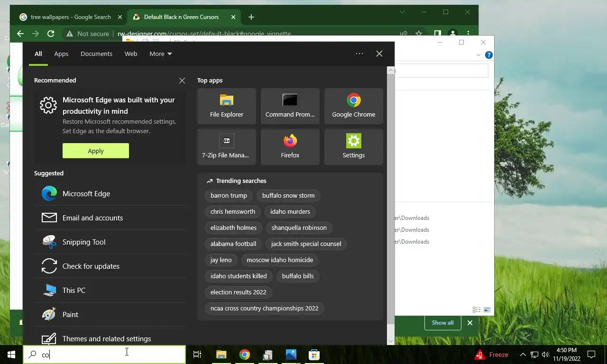Switch to tree wallpapers Chrome tab
Image resolution: width=607 pixels, height=364 pixels.
[71, 17]
